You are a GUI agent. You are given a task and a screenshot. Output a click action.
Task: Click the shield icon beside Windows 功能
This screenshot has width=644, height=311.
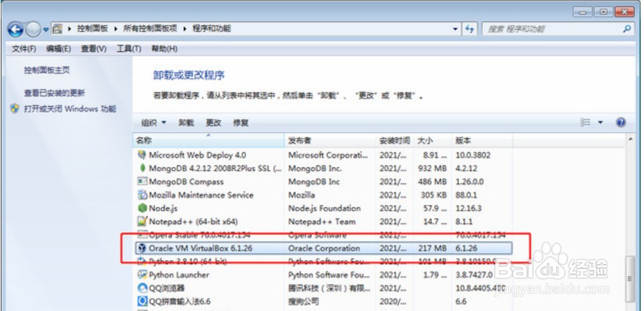(15, 109)
